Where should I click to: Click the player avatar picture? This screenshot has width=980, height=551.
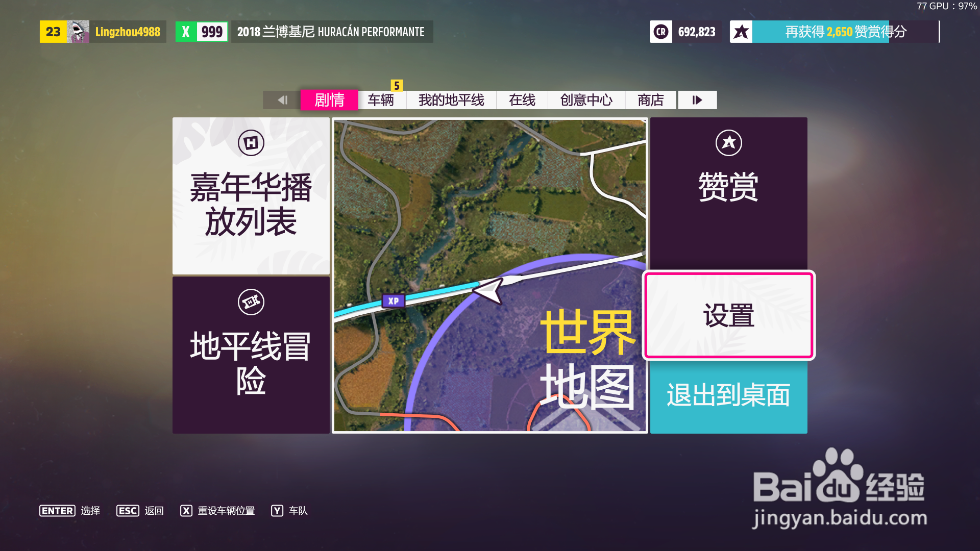(78, 32)
